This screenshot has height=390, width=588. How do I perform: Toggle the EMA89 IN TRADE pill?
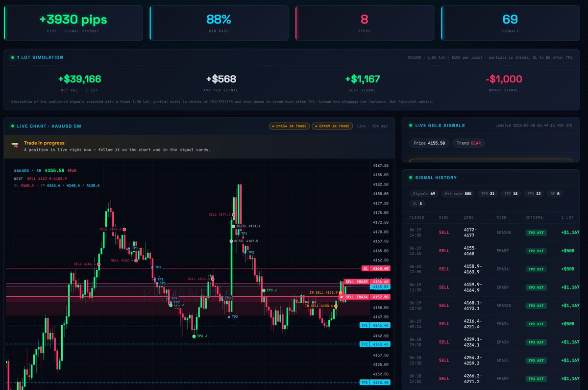tap(332, 126)
